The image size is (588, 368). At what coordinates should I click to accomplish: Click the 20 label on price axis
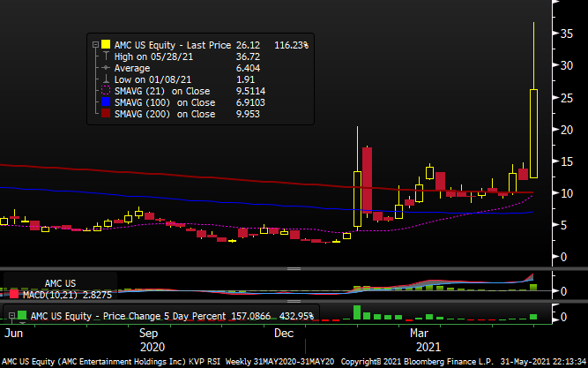pyautogui.click(x=567, y=130)
